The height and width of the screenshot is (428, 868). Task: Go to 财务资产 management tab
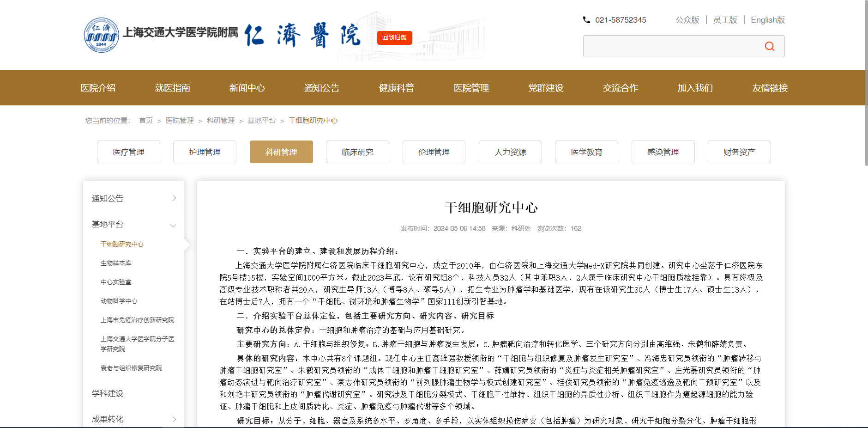[x=739, y=152]
